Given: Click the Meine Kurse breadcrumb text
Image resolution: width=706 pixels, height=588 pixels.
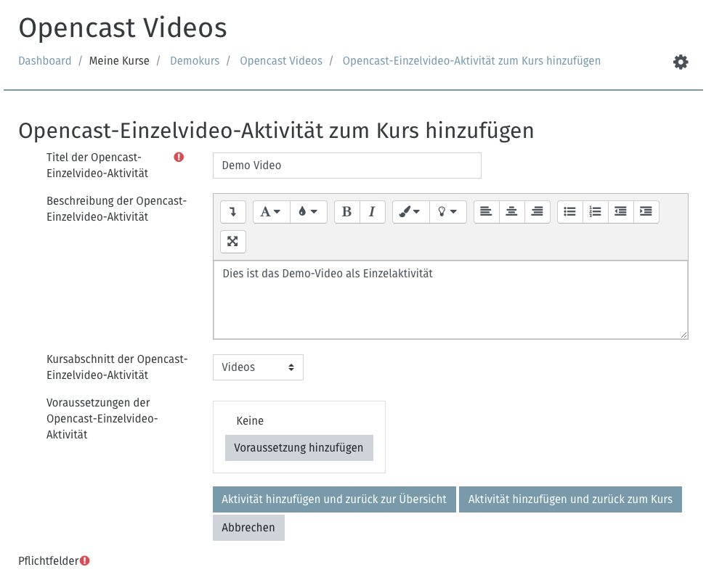Looking at the screenshot, I should point(119,61).
